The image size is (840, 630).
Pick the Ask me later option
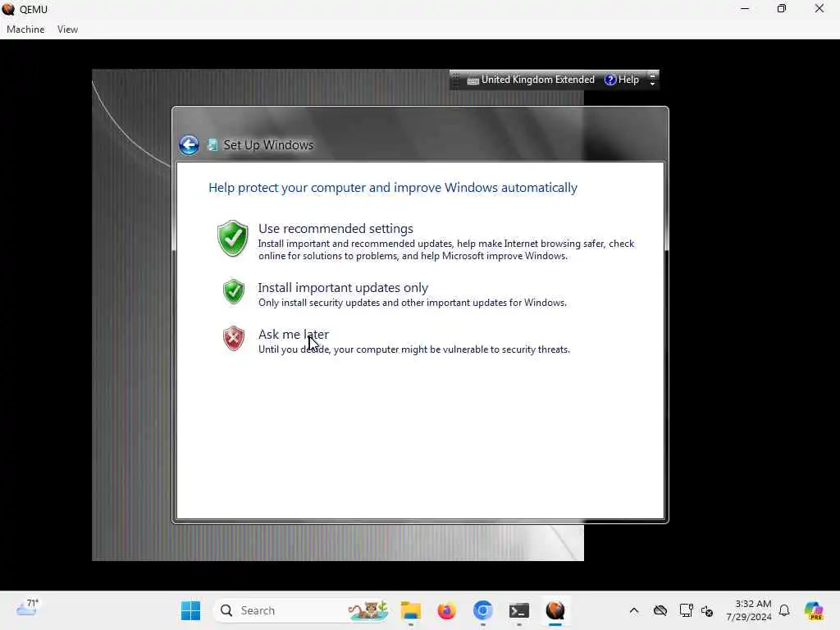tap(294, 335)
